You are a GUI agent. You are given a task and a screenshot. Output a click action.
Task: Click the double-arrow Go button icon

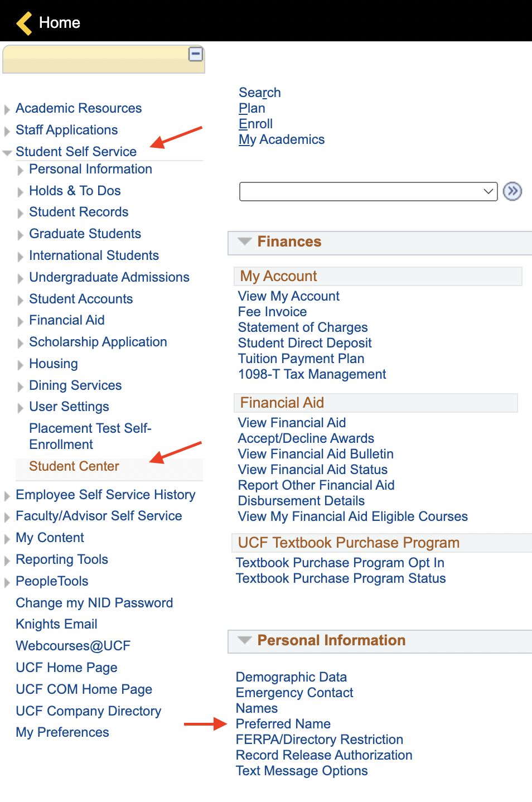512,191
